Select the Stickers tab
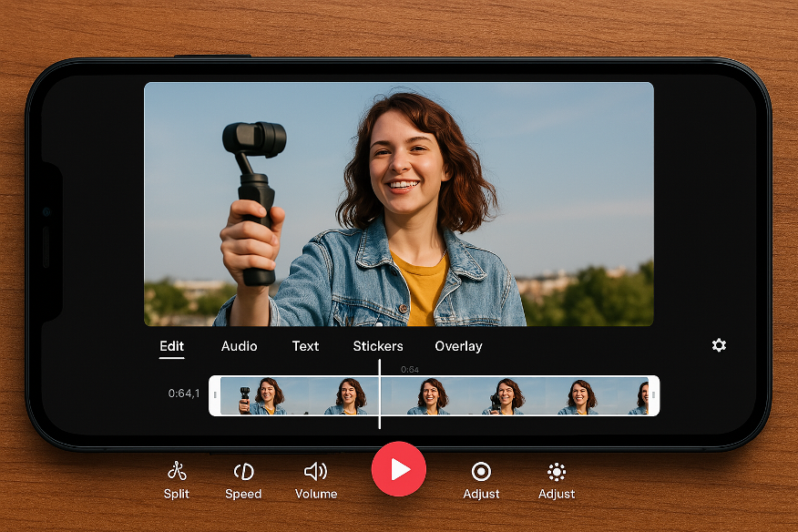 pos(378,346)
